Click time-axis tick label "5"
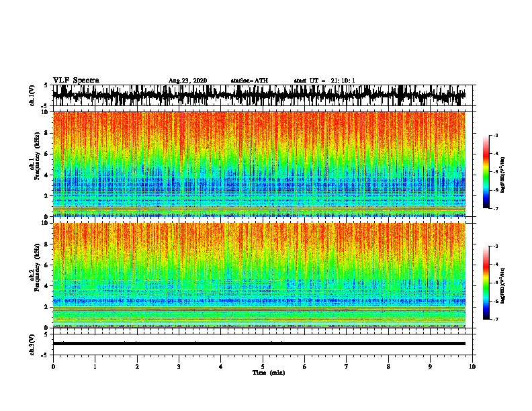The image size is (532, 411). [x=263, y=367]
